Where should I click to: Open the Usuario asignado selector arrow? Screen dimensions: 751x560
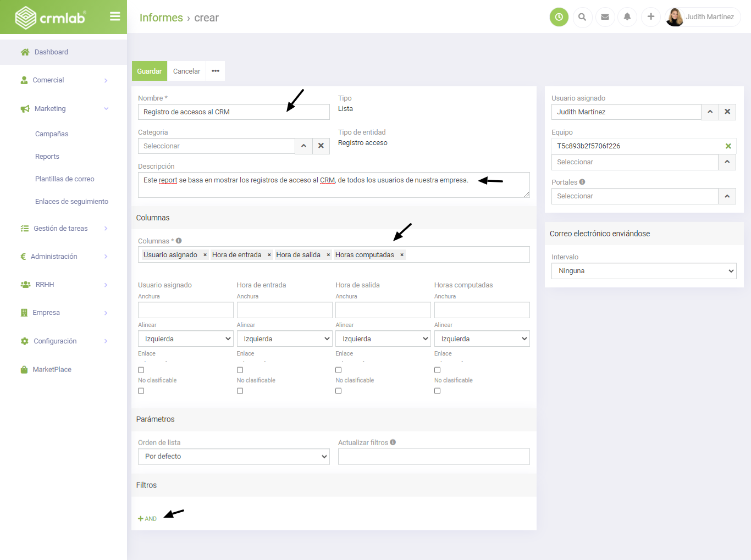coord(710,112)
